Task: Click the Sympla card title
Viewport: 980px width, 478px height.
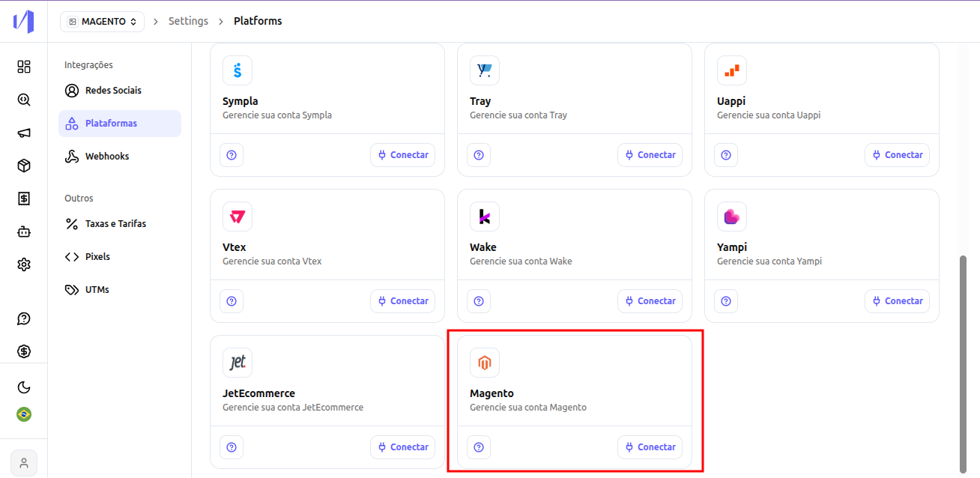Action: (x=241, y=101)
